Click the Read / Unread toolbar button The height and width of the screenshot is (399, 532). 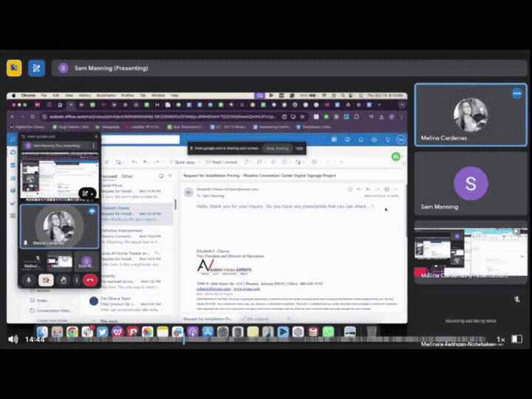pyautogui.click(x=221, y=162)
